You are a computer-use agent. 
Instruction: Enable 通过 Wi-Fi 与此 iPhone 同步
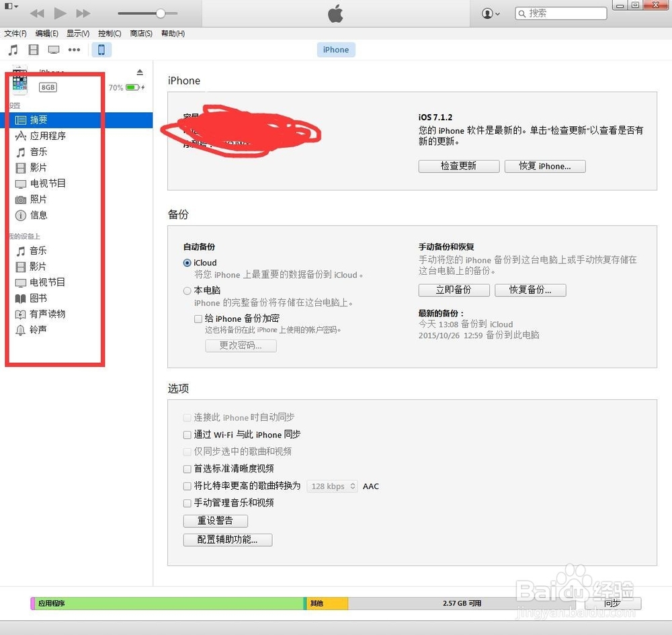tap(187, 435)
